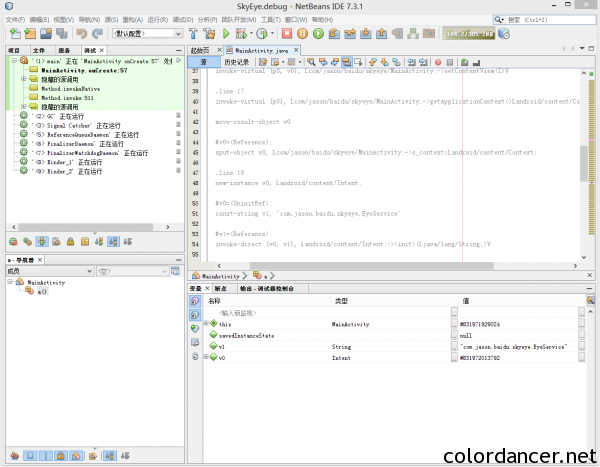The width and height of the screenshot is (600, 467).
Task: Click the 历史记录 history view button
Action: click(x=236, y=62)
